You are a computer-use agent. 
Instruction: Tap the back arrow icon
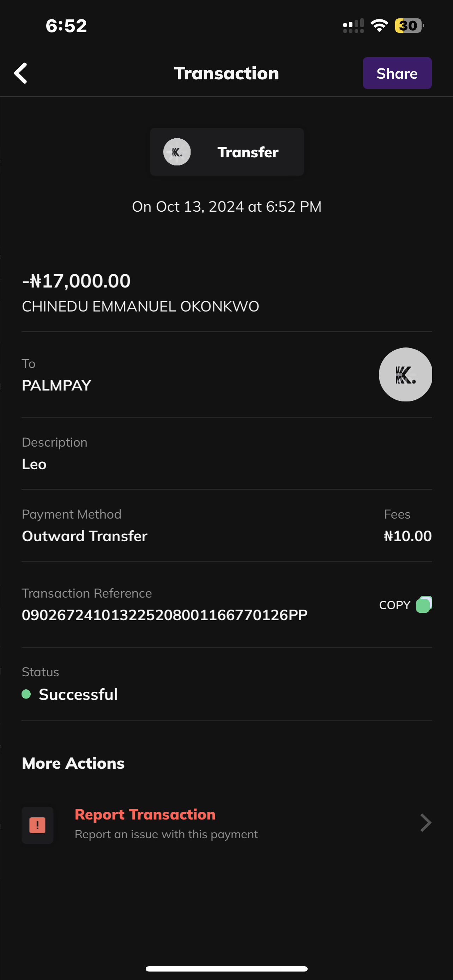click(21, 73)
